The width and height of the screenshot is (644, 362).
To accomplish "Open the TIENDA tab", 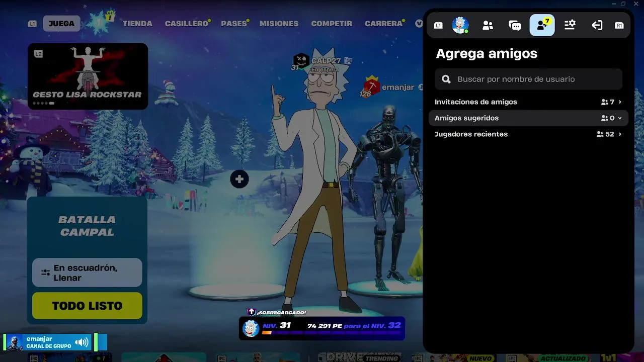I will tap(137, 24).
